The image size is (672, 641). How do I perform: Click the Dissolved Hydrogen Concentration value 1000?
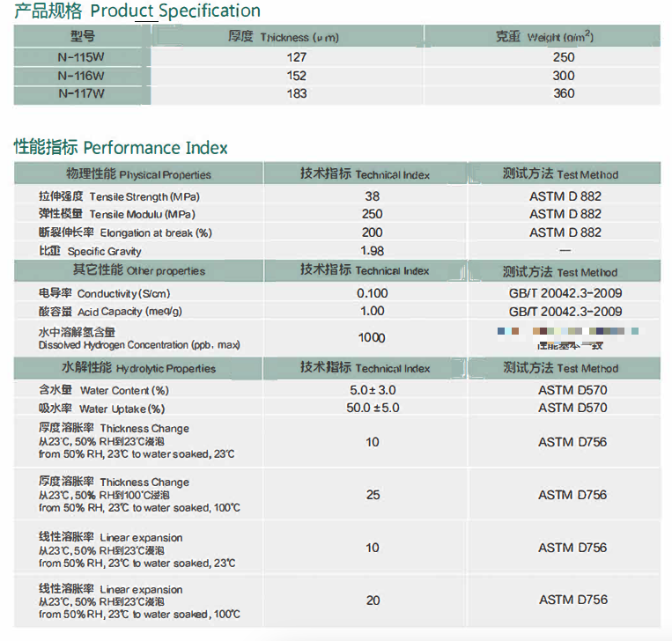click(x=372, y=337)
